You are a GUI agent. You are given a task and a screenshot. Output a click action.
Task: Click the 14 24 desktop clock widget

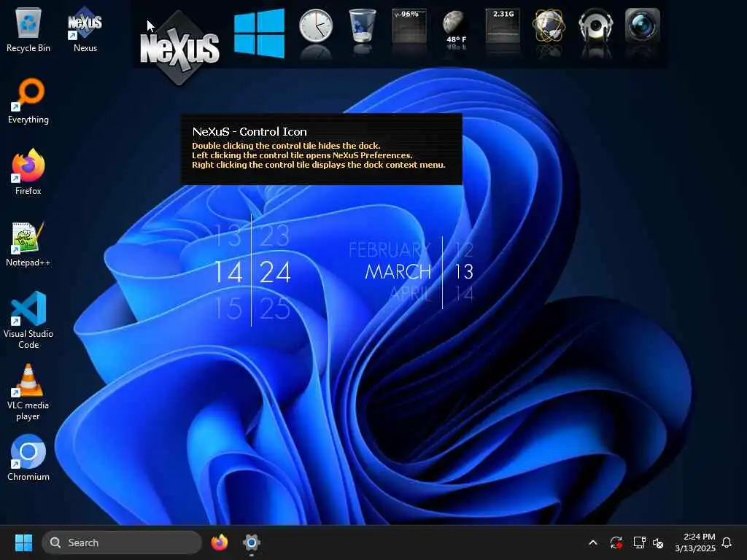252,272
